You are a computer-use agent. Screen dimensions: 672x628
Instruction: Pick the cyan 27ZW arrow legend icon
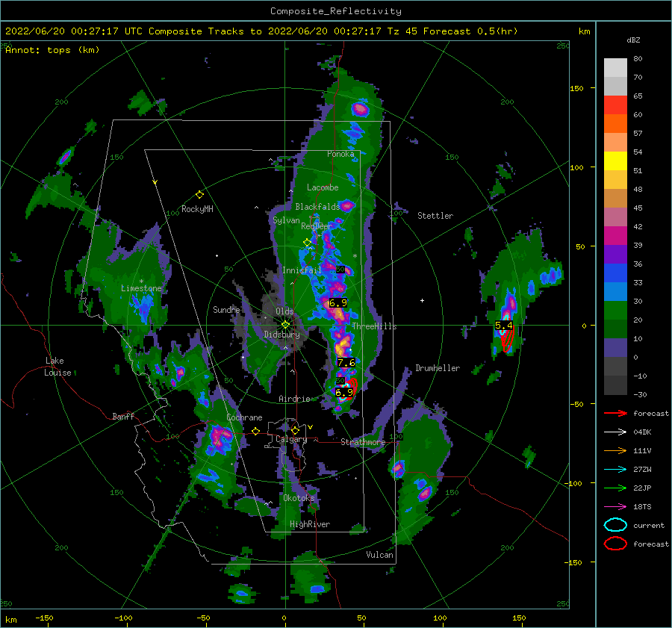coord(615,469)
